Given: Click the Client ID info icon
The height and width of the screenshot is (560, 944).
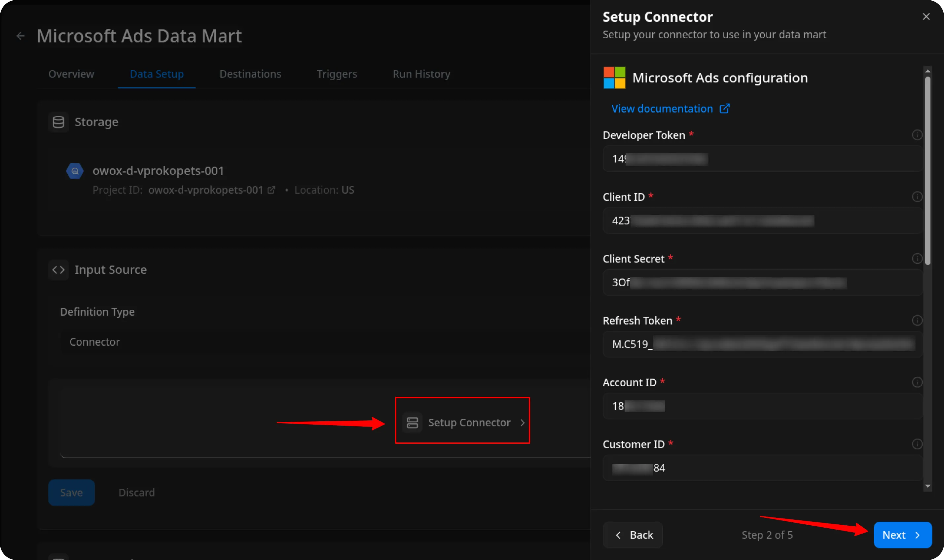Looking at the screenshot, I should [x=917, y=197].
